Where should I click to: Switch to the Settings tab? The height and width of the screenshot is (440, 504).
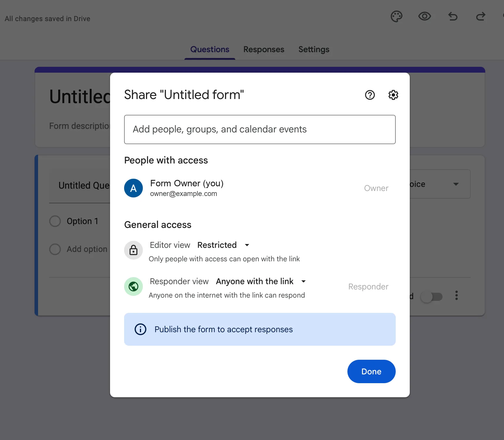tap(314, 49)
